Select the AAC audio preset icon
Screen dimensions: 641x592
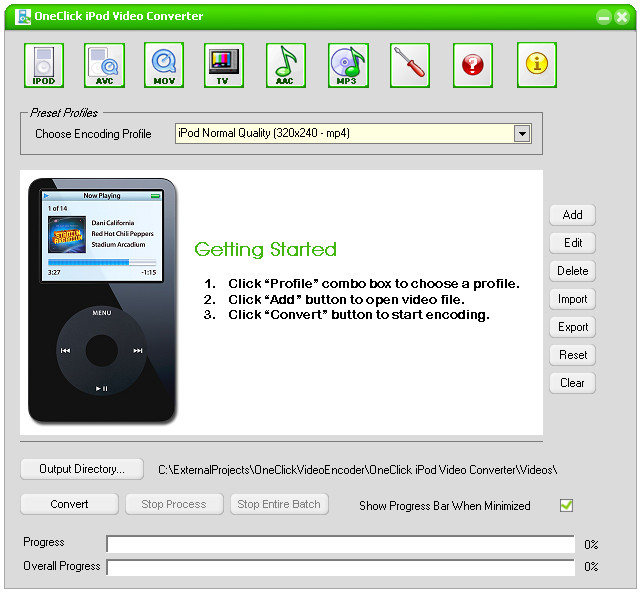(286, 65)
